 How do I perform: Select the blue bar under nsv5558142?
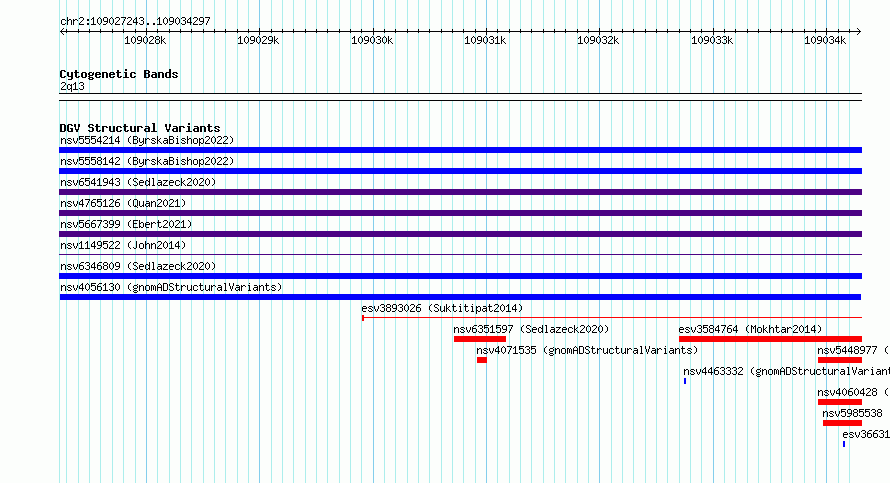pyautogui.click(x=460, y=171)
